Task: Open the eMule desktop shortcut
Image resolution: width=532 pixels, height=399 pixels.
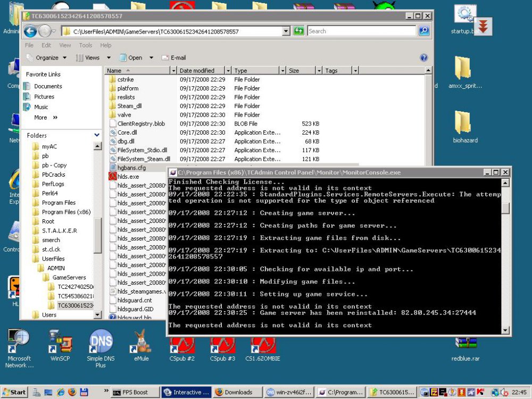Action: [x=141, y=344]
